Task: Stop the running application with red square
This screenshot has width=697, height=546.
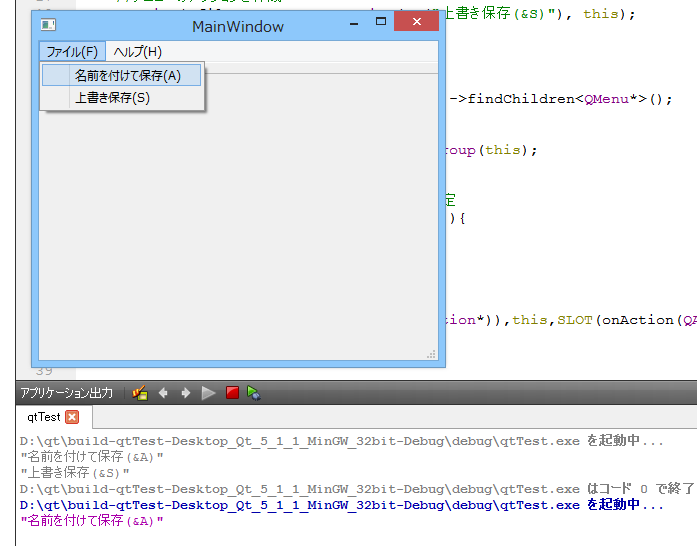Action: pyautogui.click(x=232, y=393)
